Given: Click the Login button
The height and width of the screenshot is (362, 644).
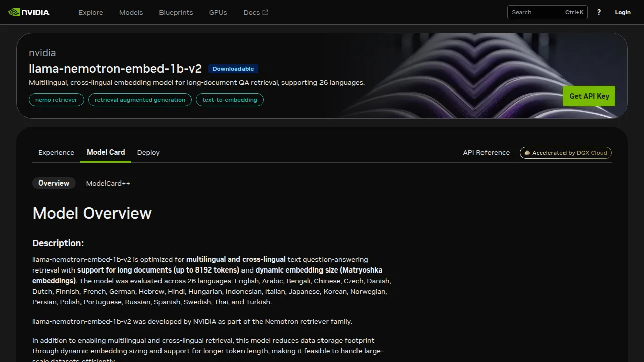Looking at the screenshot, I should pyautogui.click(x=622, y=12).
